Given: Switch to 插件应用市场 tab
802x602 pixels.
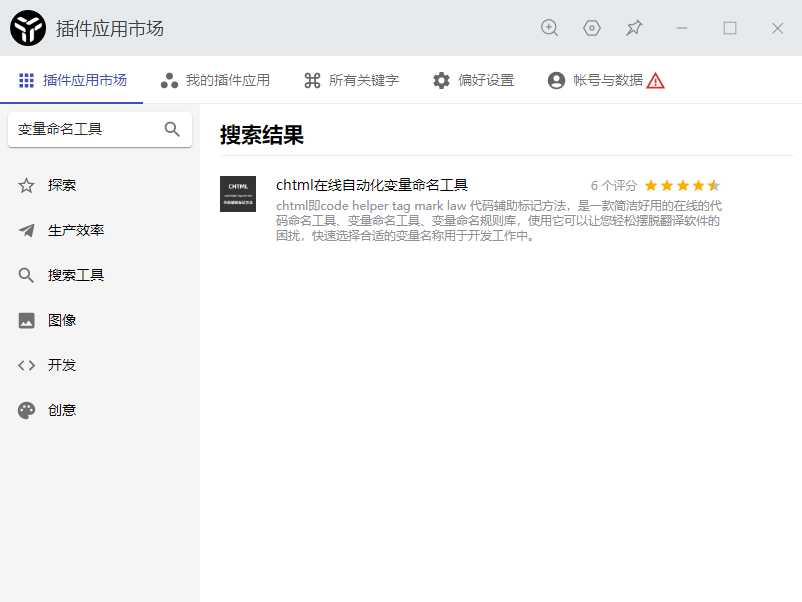Looking at the screenshot, I should click(x=72, y=80).
